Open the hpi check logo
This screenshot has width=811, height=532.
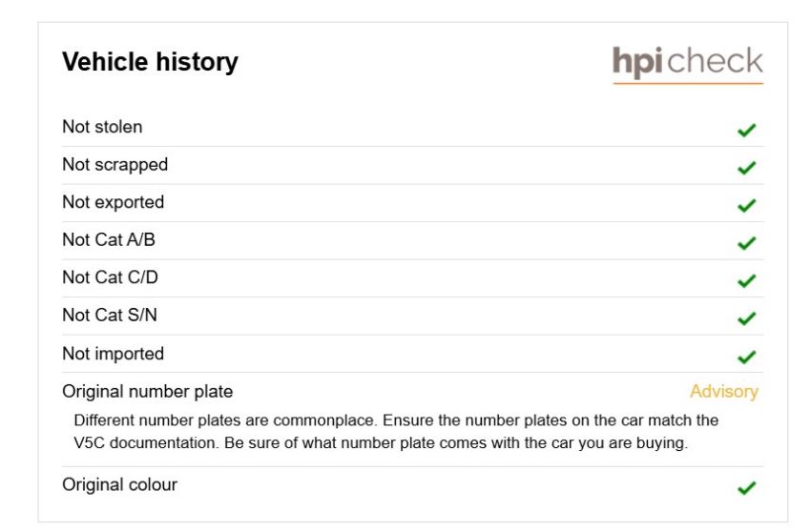[x=687, y=64]
